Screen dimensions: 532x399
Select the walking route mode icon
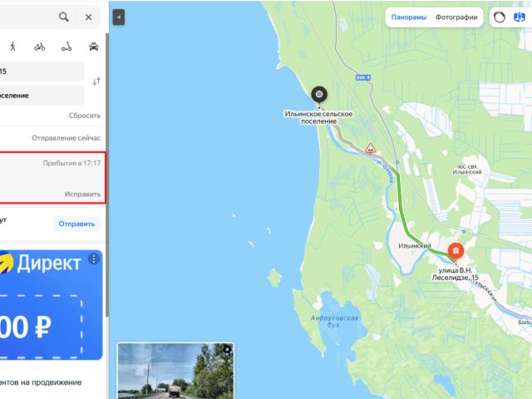[13, 47]
